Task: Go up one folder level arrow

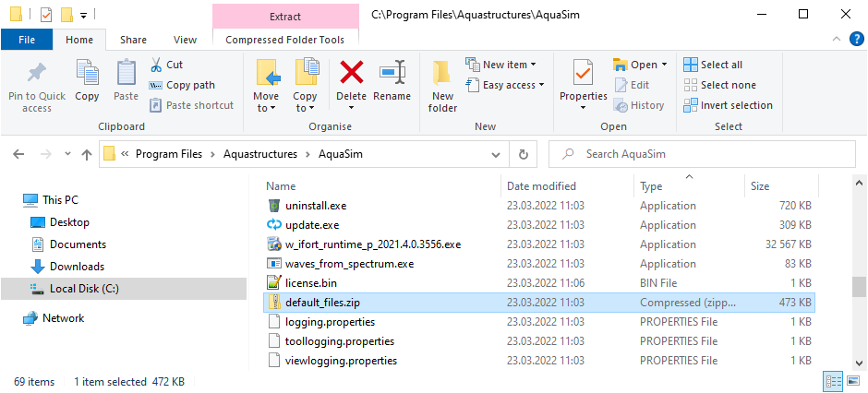Action: tap(87, 154)
